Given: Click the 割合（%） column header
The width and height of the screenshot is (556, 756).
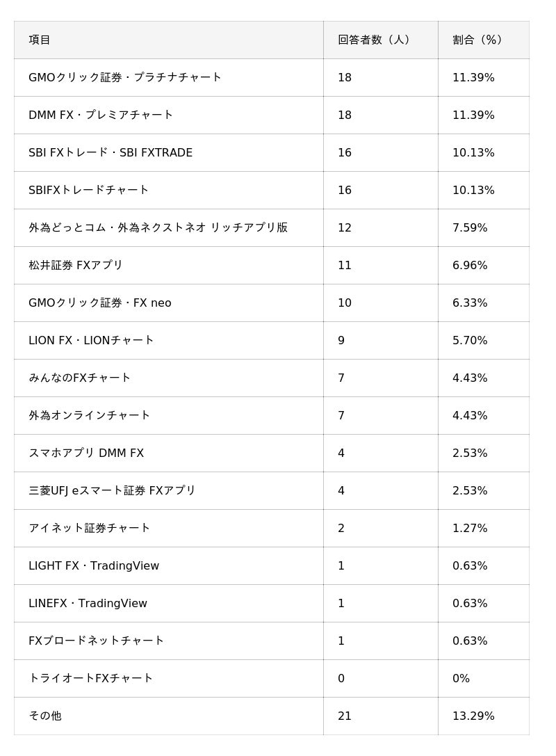Looking at the screenshot, I should 478,40.
